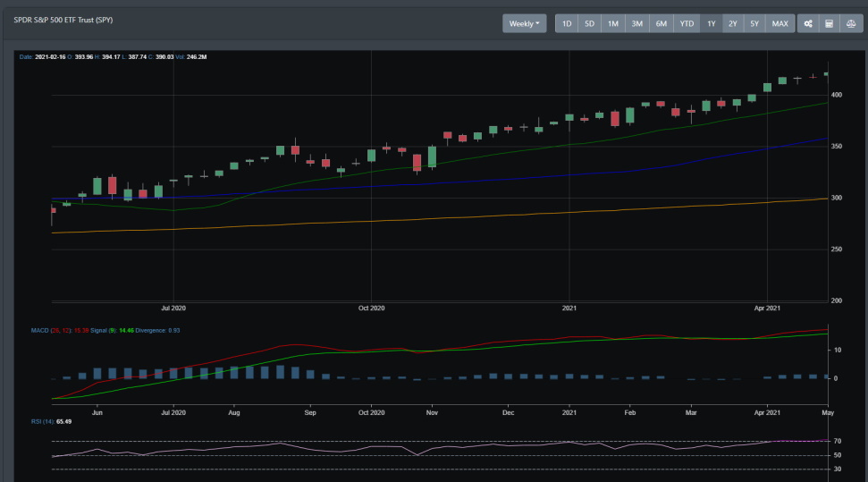Click the 250 price axis label
The width and height of the screenshot is (868, 482).
coord(837,249)
